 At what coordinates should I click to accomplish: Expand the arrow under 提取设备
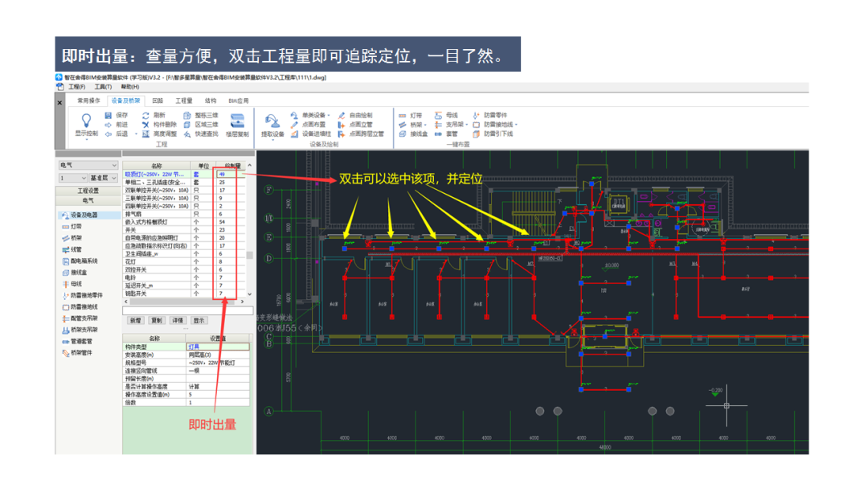pyautogui.click(x=272, y=140)
